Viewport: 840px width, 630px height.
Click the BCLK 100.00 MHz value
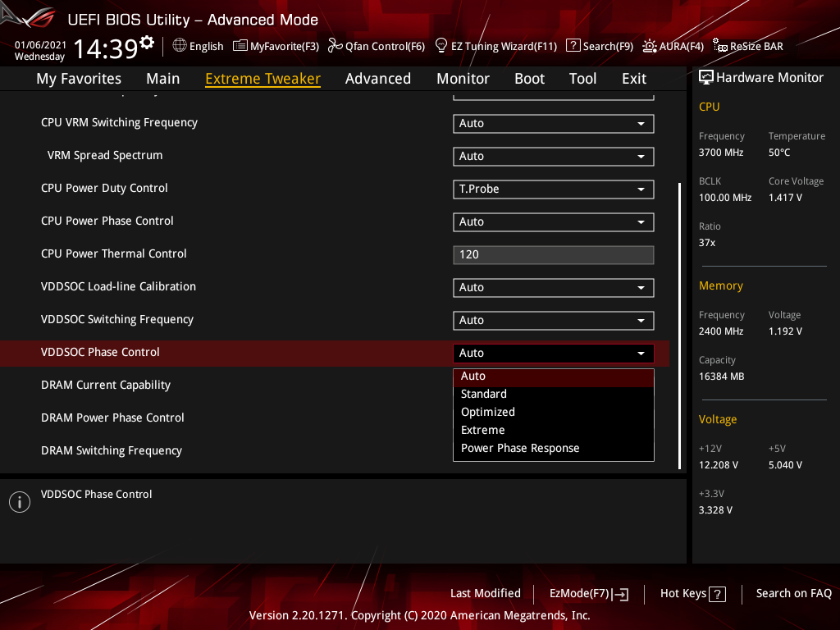[725, 198]
